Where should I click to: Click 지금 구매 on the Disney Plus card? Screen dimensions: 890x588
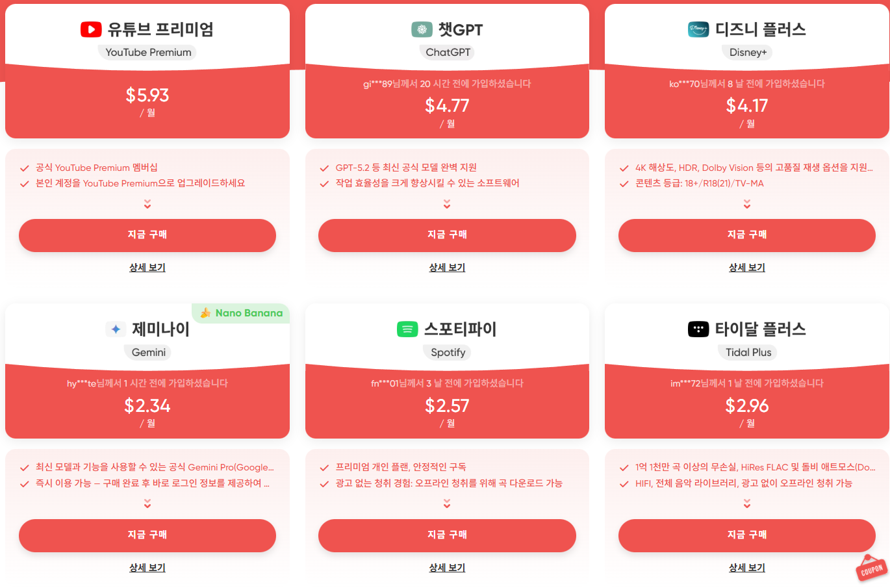pos(746,235)
